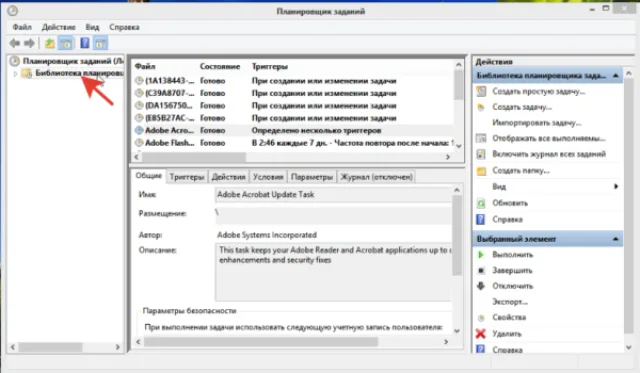Screen dimensions: 640x373
Task: Click the Up one level folder icon
Action: tap(49, 43)
